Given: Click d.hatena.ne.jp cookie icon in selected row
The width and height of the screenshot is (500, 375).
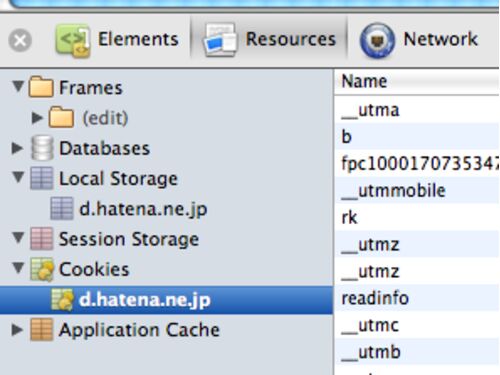Looking at the screenshot, I should click(x=62, y=300).
